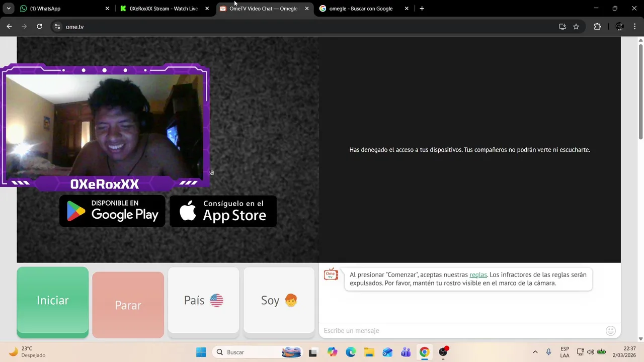This screenshot has width=644, height=362.
Task: Select the OmeTV Video Chat tab
Action: [263, 9]
